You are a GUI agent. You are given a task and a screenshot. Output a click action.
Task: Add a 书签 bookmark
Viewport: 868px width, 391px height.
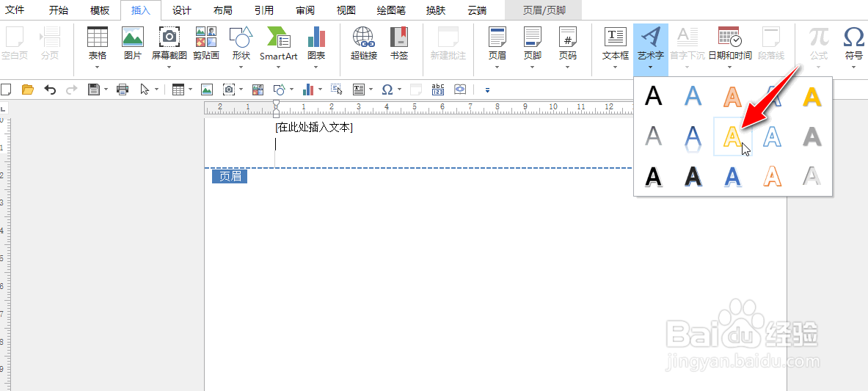[399, 44]
